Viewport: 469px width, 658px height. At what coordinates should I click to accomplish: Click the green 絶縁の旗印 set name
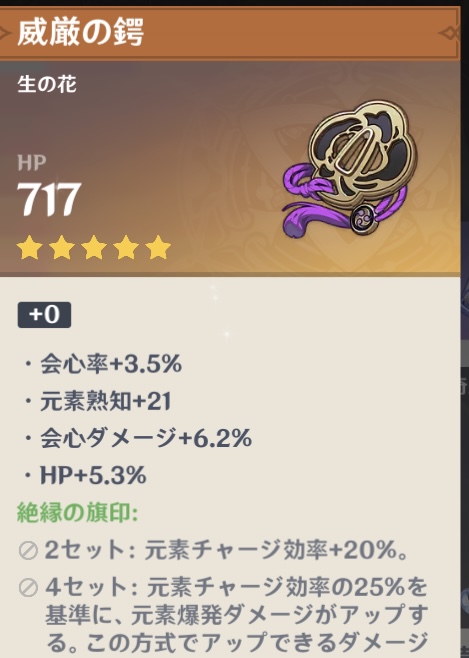click(78, 512)
